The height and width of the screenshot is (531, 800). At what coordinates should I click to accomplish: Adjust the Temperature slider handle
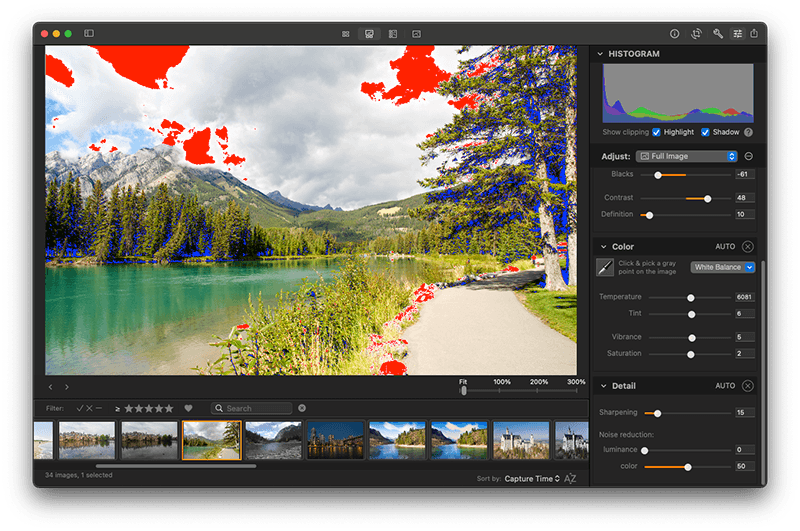point(691,298)
